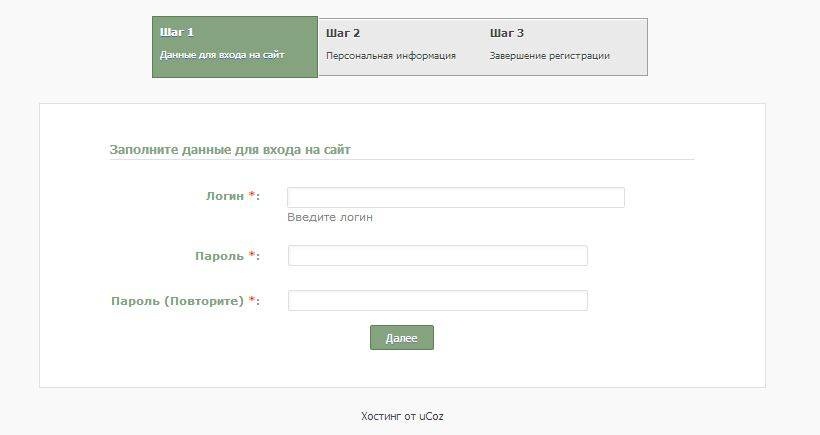
Task: Click the red asterisk beside Логин
Action: coord(252,195)
